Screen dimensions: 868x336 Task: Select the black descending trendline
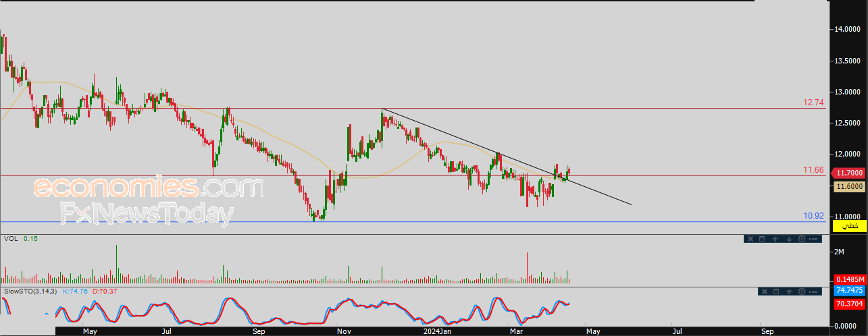pyautogui.click(x=507, y=158)
